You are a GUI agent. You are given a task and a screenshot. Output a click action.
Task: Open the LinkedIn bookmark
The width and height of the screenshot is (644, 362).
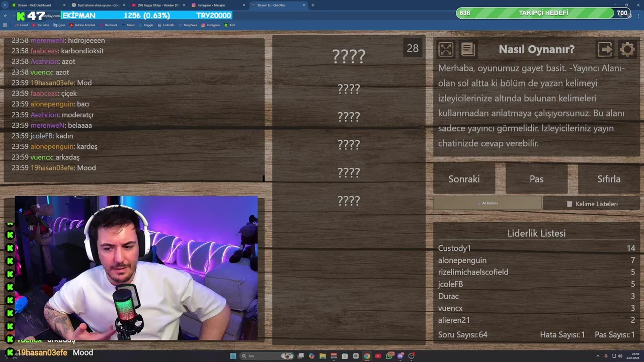pos(166,25)
